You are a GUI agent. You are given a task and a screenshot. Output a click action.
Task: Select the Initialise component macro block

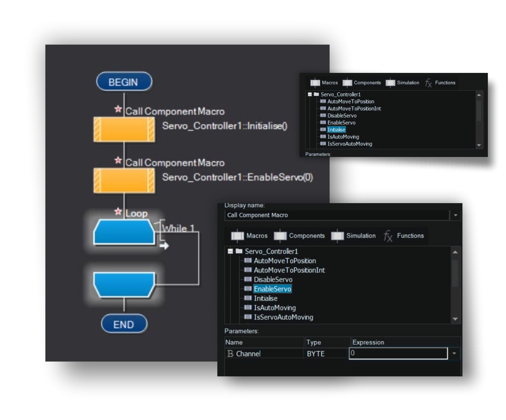coord(124,129)
